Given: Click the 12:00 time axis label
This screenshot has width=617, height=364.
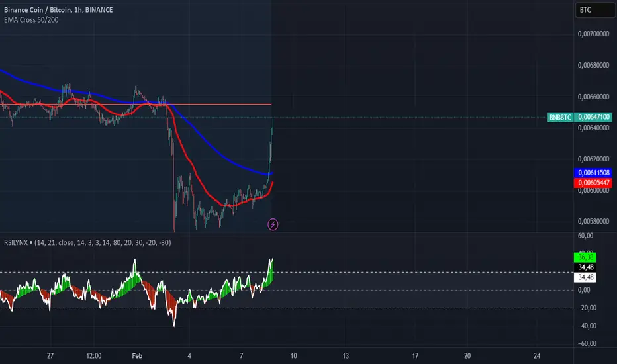Looking at the screenshot, I should click(93, 356).
